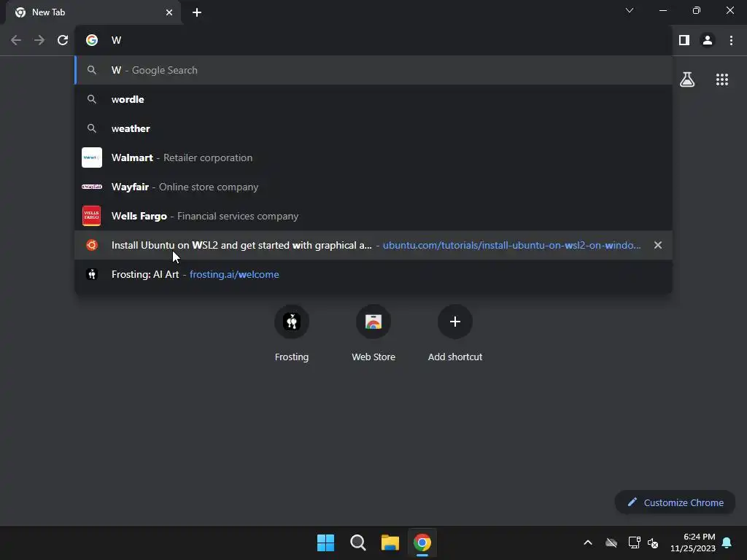Click the forward navigation arrow
The height and width of the screenshot is (560, 747).
[x=39, y=40]
